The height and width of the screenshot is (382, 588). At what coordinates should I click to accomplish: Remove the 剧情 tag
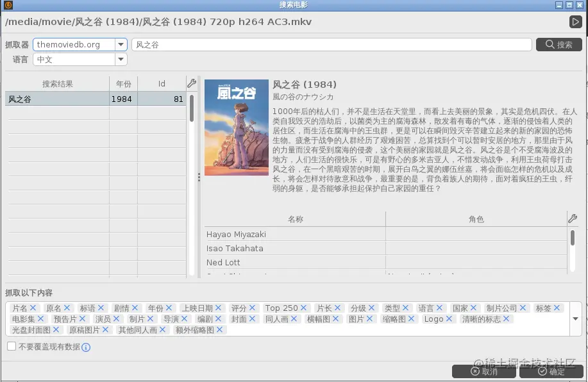(135, 308)
